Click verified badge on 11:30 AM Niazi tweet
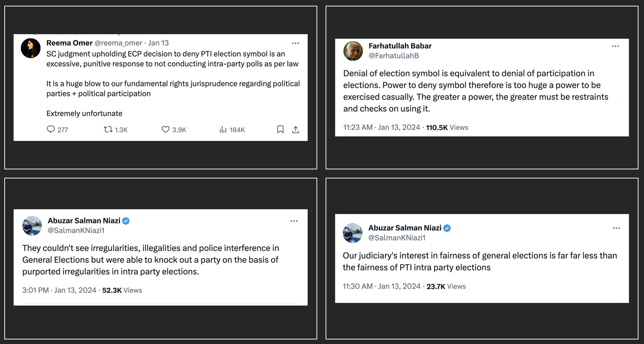 click(x=447, y=228)
